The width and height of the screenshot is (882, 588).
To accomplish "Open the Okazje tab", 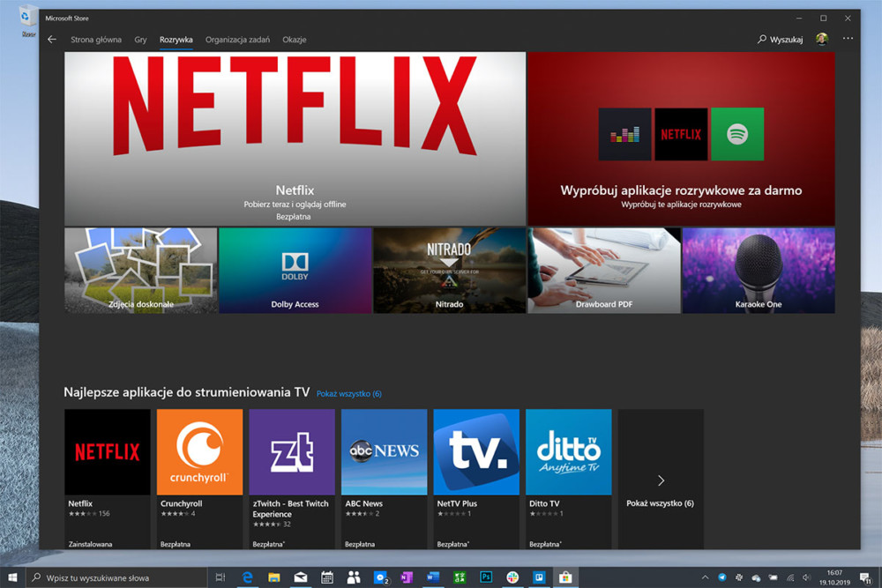I will [295, 40].
